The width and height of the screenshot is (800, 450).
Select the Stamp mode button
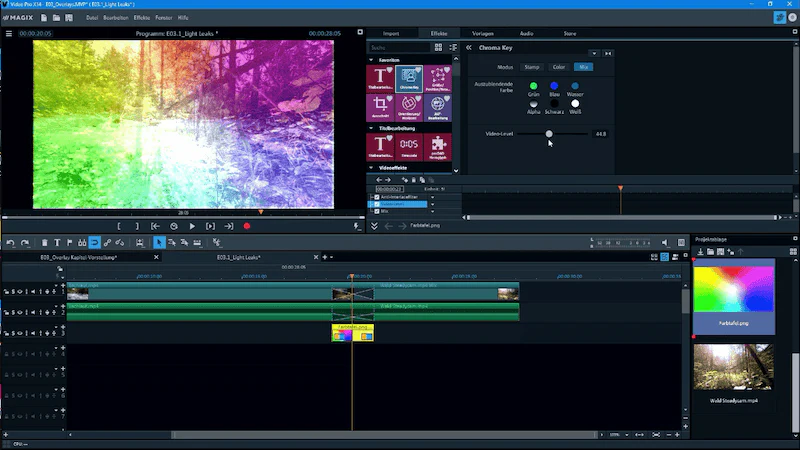click(532, 67)
